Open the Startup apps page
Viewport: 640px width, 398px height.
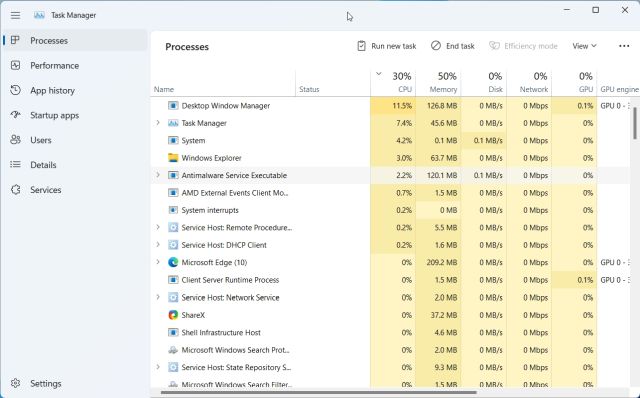pos(75,115)
